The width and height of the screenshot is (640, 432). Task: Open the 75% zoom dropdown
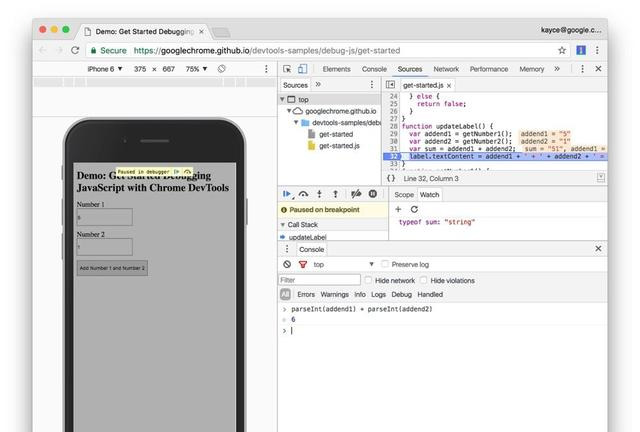196,69
